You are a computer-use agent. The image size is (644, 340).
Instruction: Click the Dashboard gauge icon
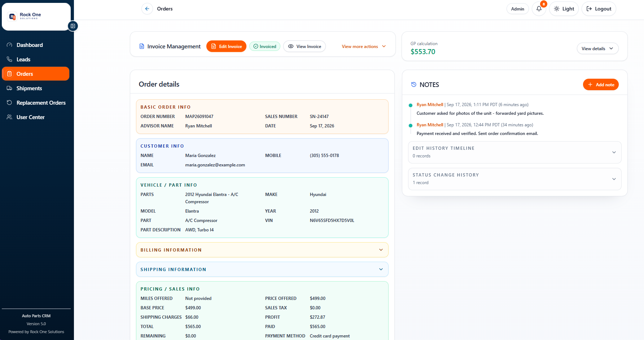click(9, 45)
